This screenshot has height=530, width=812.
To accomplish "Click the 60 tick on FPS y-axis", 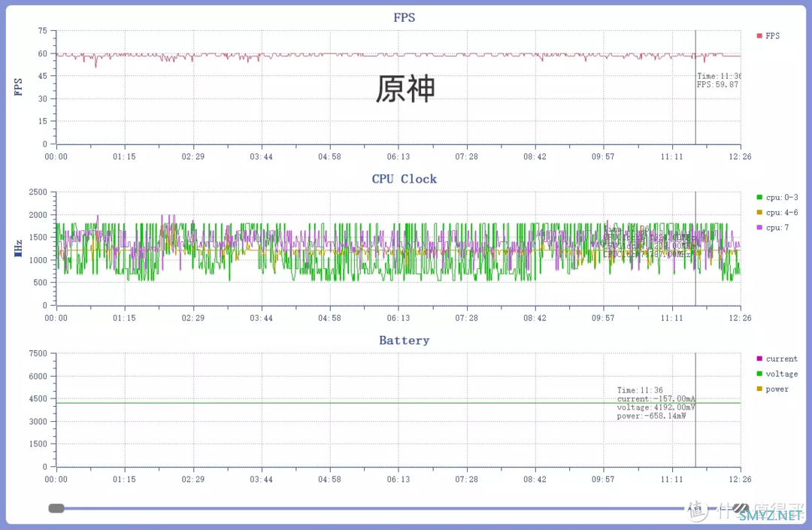I will (42, 53).
